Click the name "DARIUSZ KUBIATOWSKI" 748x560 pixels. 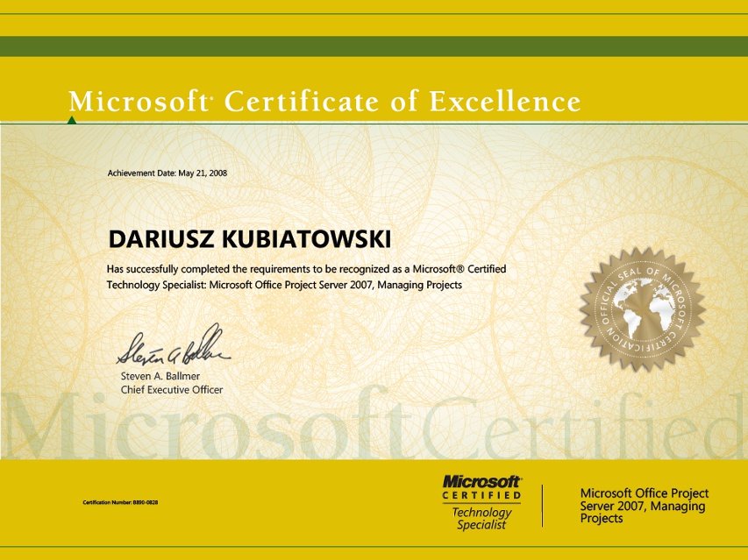coord(250,238)
